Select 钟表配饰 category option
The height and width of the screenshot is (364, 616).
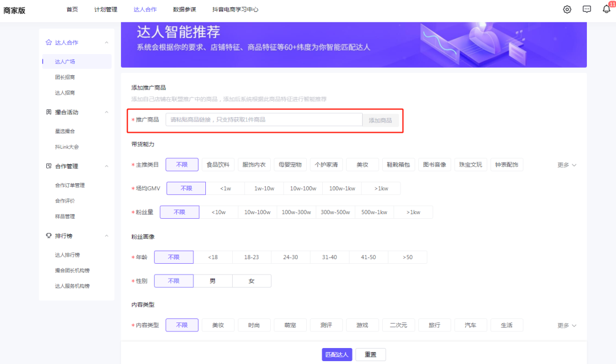(x=507, y=165)
